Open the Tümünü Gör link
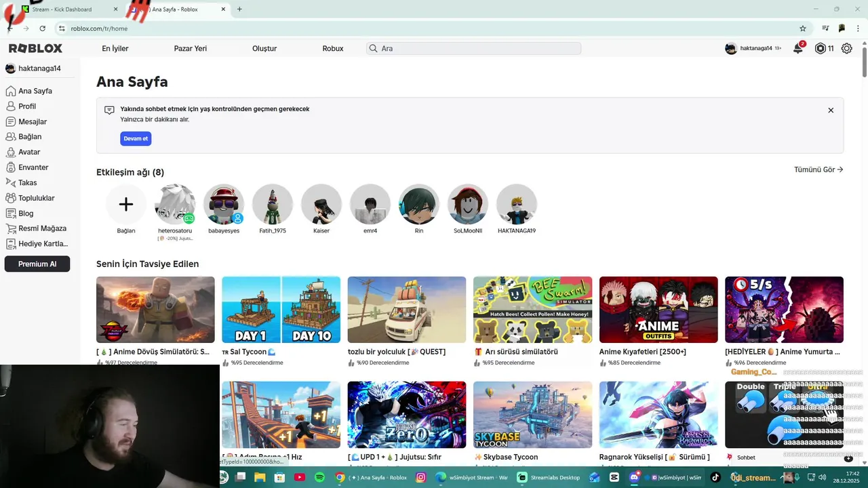Viewport: 868px width, 488px height. tap(818, 169)
